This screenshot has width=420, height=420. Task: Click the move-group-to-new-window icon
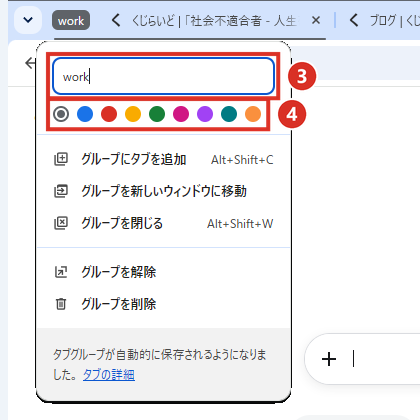pos(61,191)
